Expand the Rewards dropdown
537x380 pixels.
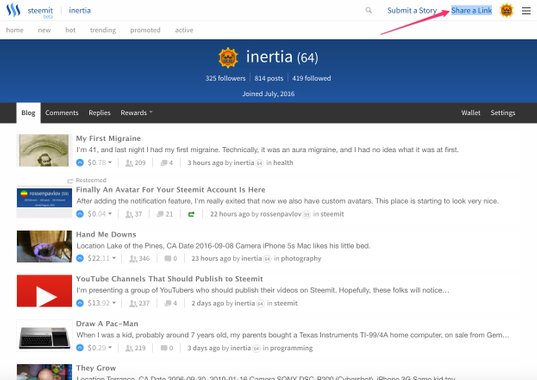pyautogui.click(x=136, y=113)
